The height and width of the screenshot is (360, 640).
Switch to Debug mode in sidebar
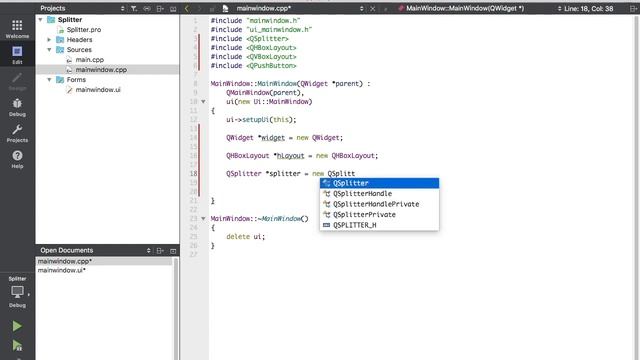pyautogui.click(x=17, y=107)
